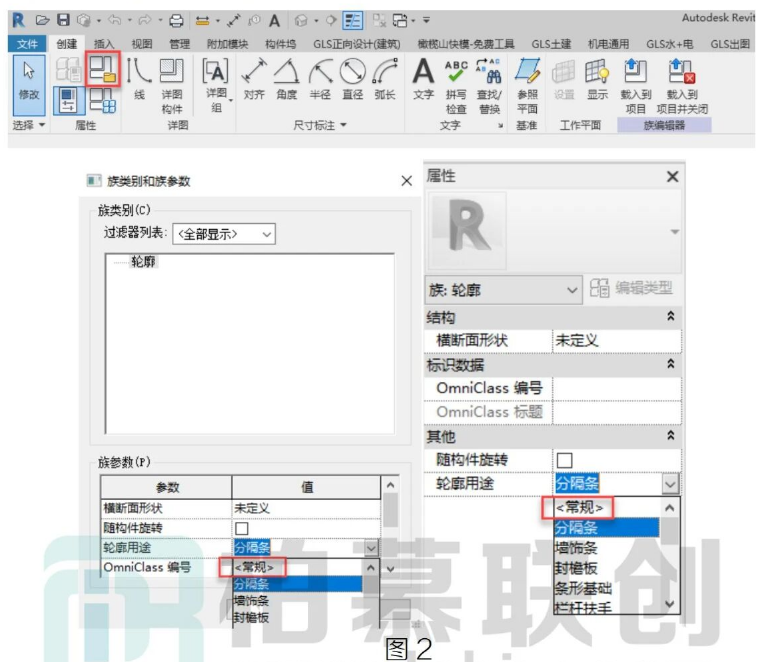
Task: Click the Show work plane icon
Action: pyautogui.click(x=597, y=80)
